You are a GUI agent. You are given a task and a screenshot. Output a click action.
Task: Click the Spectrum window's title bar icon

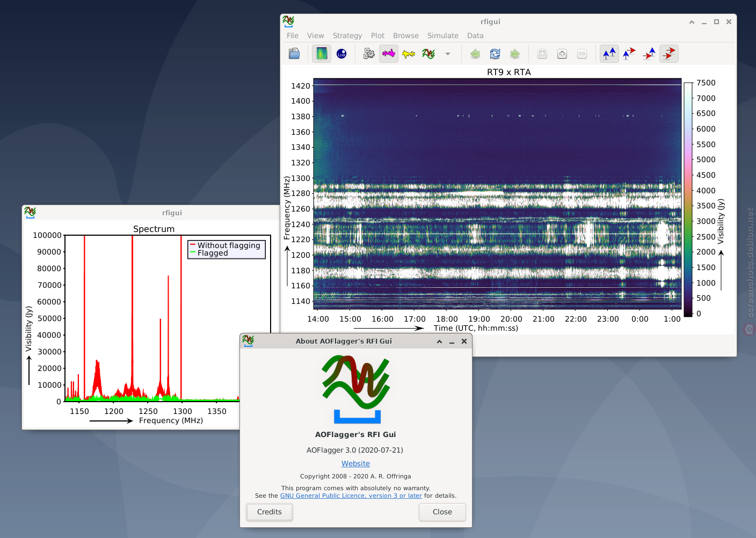pos(30,213)
